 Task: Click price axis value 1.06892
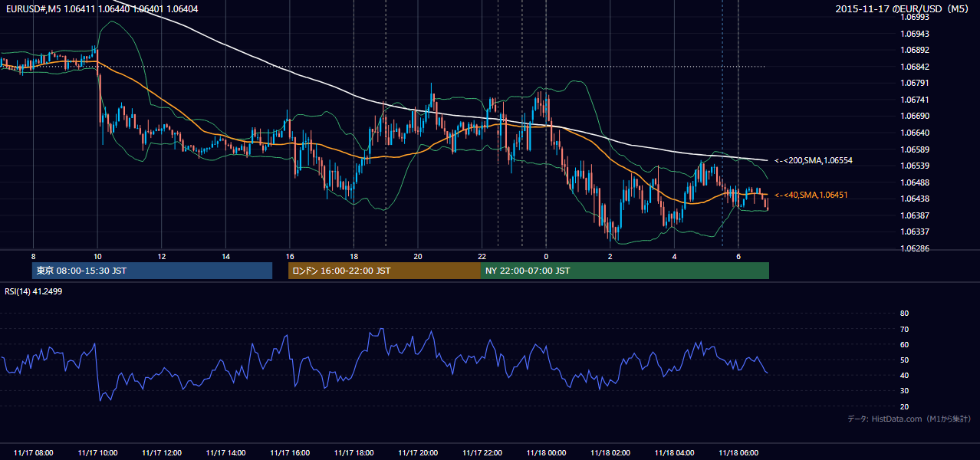tap(915, 50)
